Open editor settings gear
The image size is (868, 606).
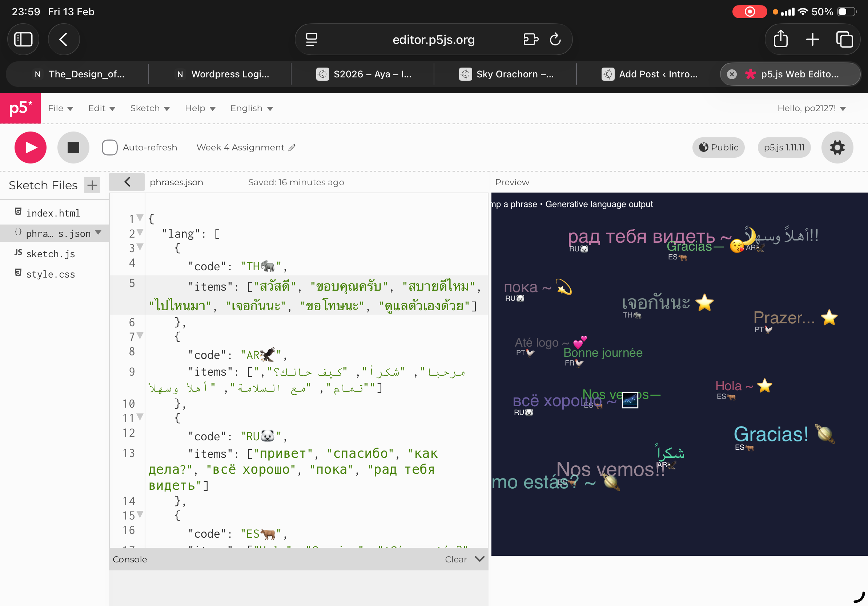tap(837, 148)
